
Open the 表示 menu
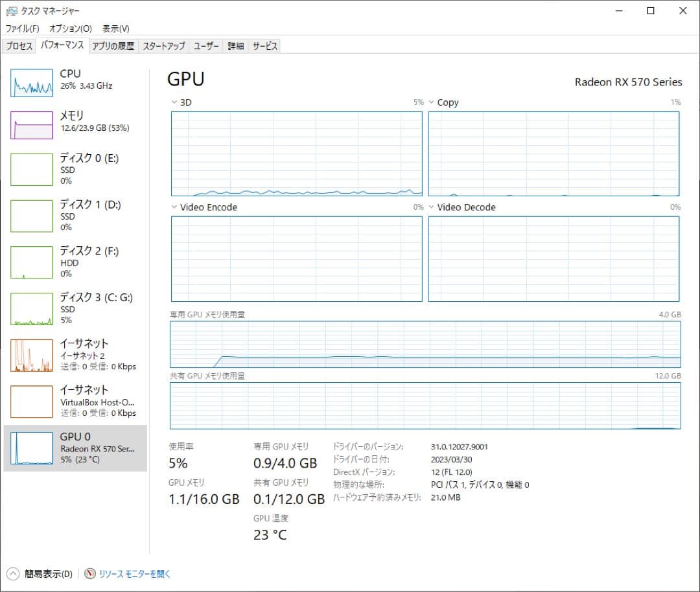115,28
